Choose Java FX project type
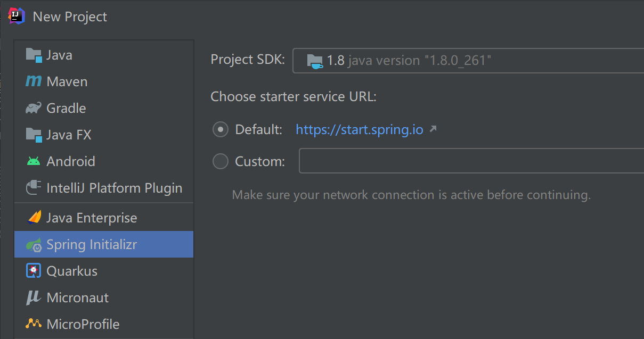The width and height of the screenshot is (644, 339). pyautogui.click(x=104, y=135)
